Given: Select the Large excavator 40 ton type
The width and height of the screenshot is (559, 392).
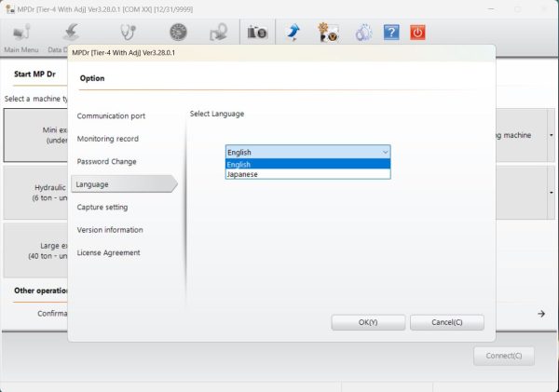Looking at the screenshot, I should coord(35,250).
